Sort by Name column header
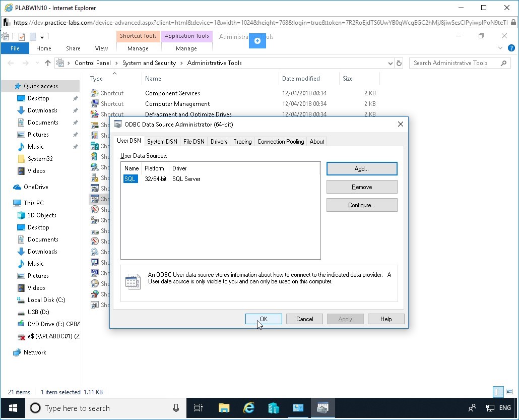This screenshot has width=519, height=420. [153, 79]
